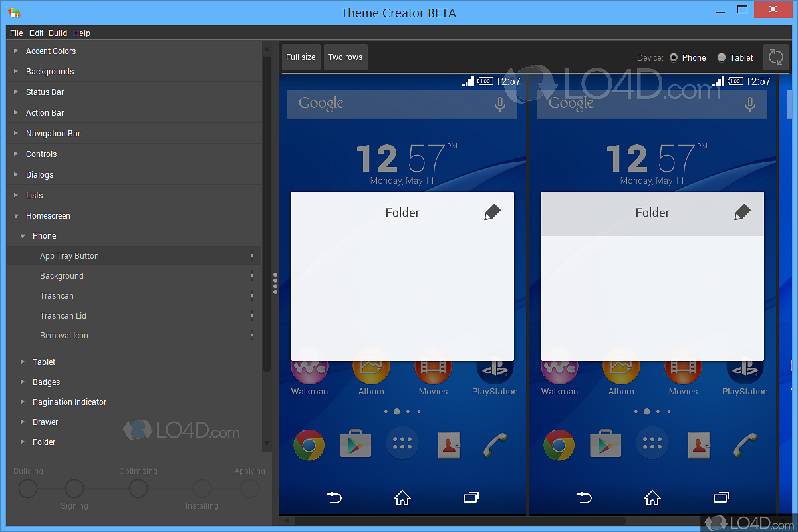Expand the Drawer section
The image size is (798, 532).
click(44, 422)
